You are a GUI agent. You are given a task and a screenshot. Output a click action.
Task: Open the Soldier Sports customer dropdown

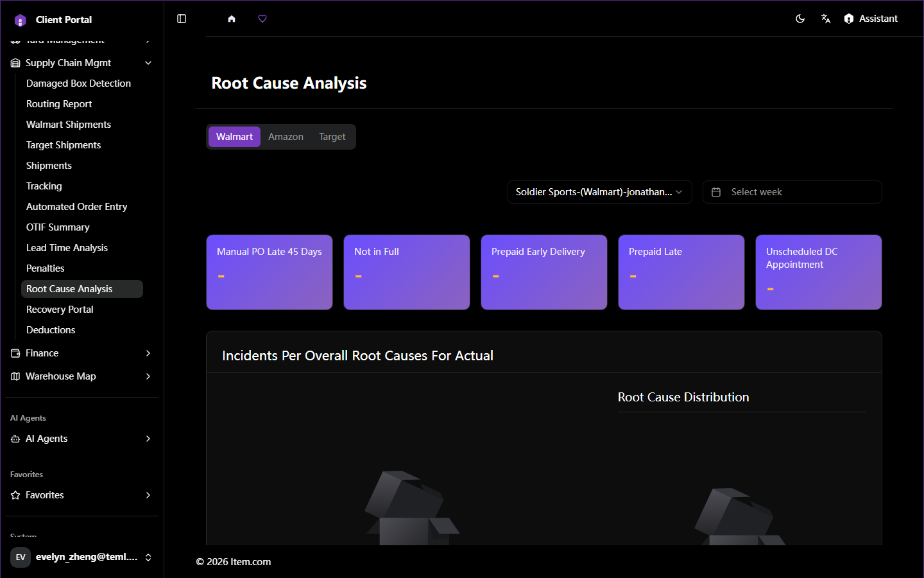pyautogui.click(x=599, y=192)
